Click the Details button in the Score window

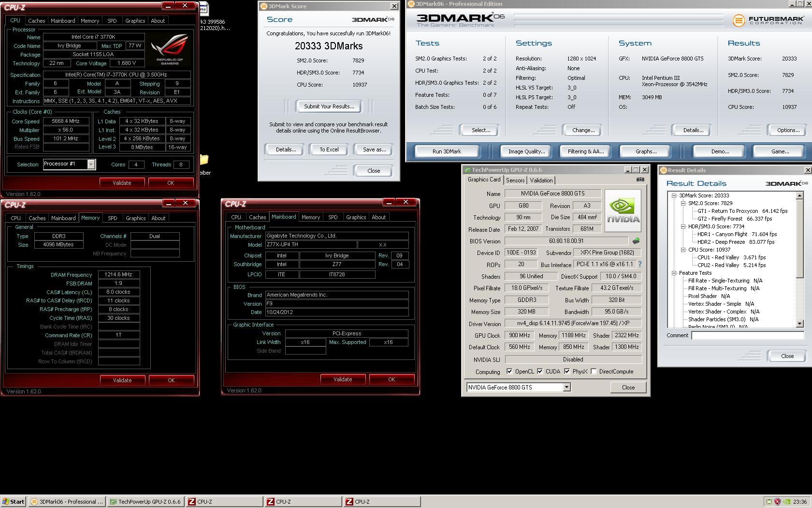286,149
